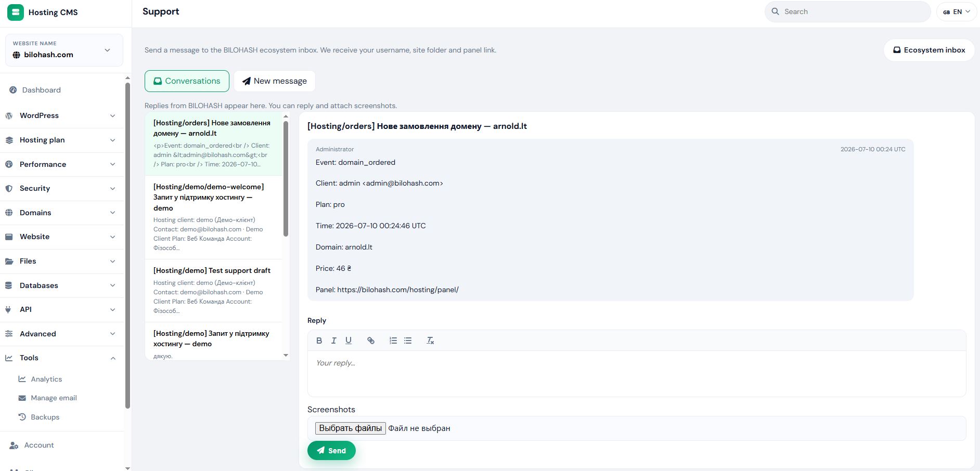Send the reply with Send button

click(331, 451)
